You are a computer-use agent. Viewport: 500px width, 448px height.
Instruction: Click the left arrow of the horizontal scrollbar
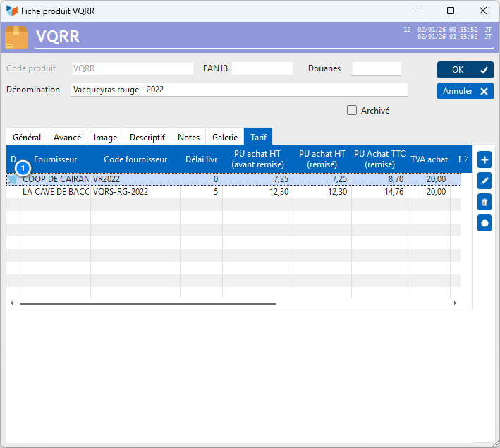coord(11,303)
